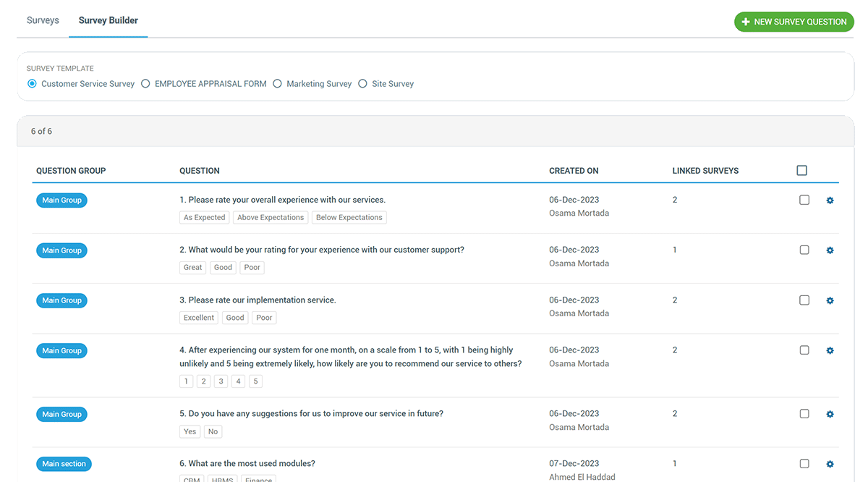Select the Site Survey template
The image size is (868, 482).
coord(362,83)
